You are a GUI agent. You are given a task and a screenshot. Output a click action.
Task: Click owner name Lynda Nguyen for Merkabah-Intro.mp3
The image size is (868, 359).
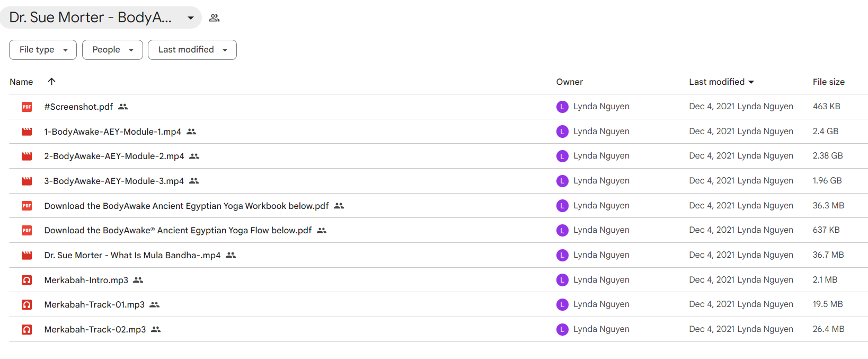(x=601, y=280)
